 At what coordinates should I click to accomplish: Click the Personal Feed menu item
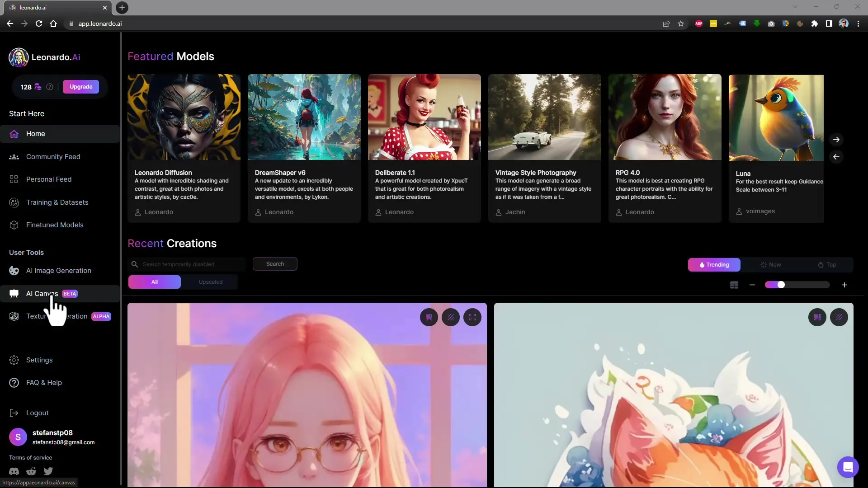click(x=49, y=179)
